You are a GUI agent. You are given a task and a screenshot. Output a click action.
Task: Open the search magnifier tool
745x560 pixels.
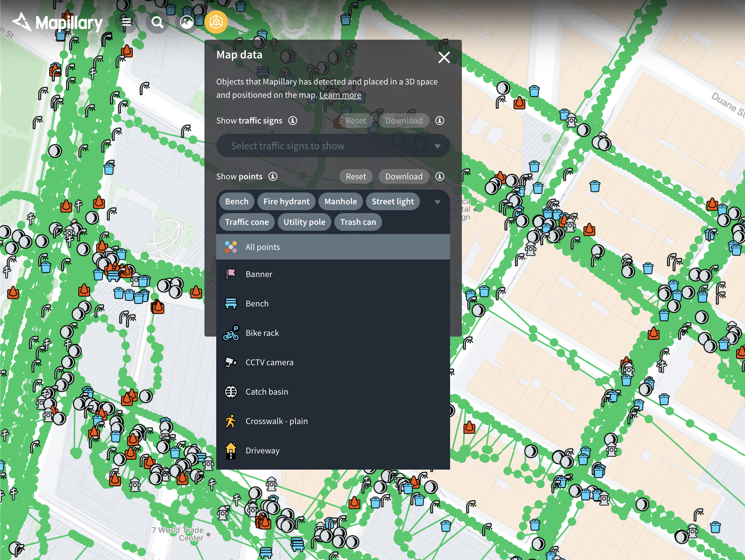point(157,22)
